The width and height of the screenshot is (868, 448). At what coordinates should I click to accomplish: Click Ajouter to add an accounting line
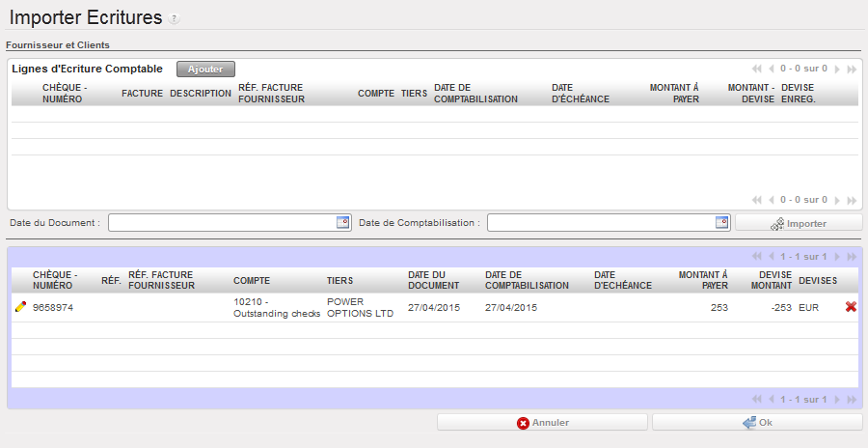click(205, 70)
